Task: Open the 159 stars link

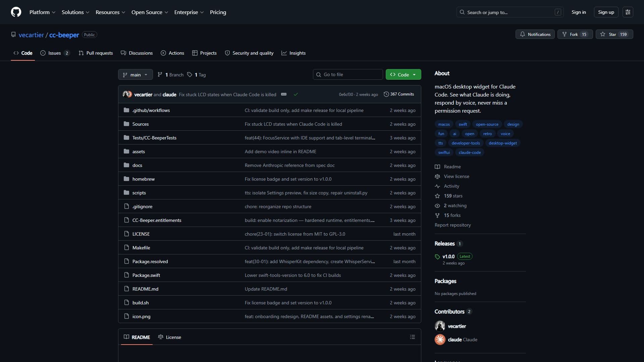Action: pos(449,196)
